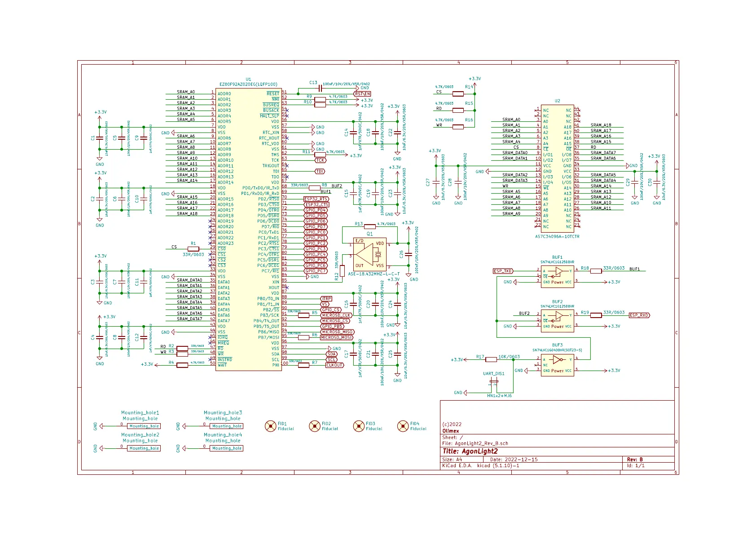Image resolution: width=756 pixels, height=535 pixels.
Task: Select the ESP_TXD net label
Action: [x=503, y=271]
